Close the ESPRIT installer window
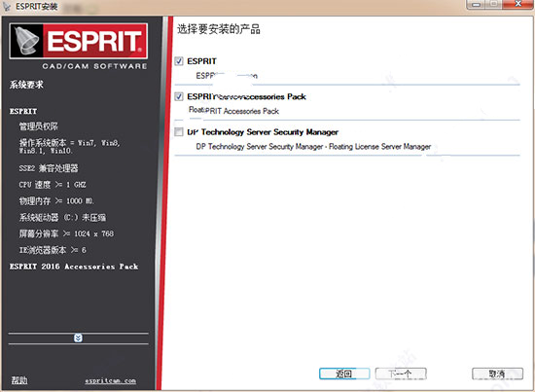The height and width of the screenshot is (392, 535). (x=517, y=5)
